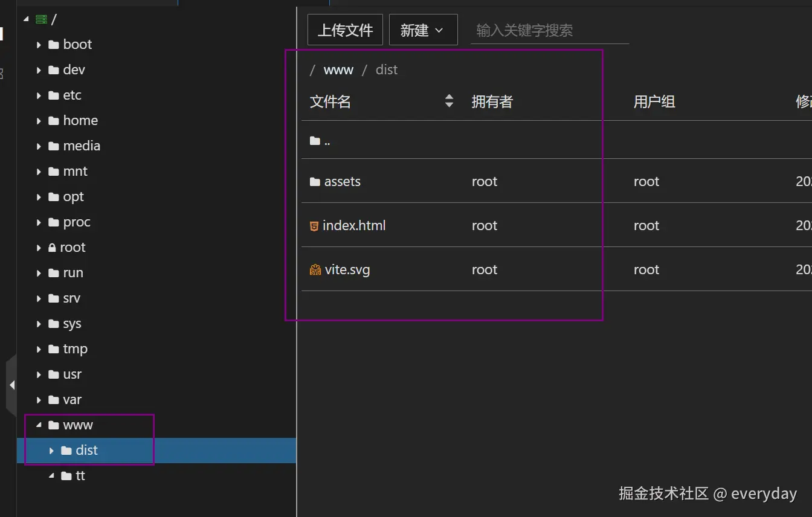The image size is (812, 517).
Task: Open the assets folder in file list
Action: point(342,181)
